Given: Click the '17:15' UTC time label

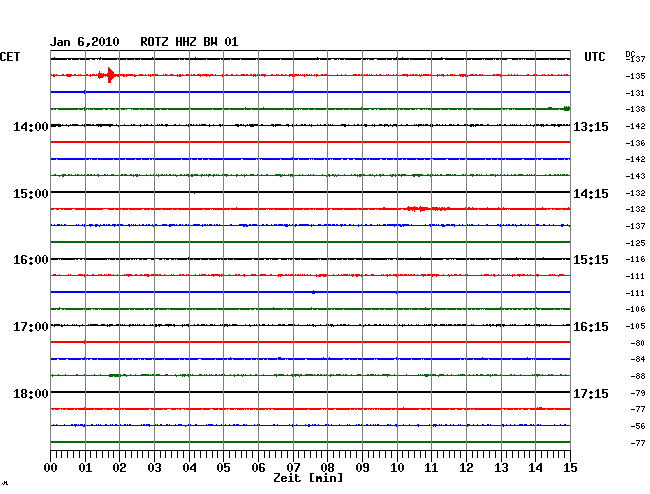Looking at the screenshot, I should pyautogui.click(x=591, y=393).
